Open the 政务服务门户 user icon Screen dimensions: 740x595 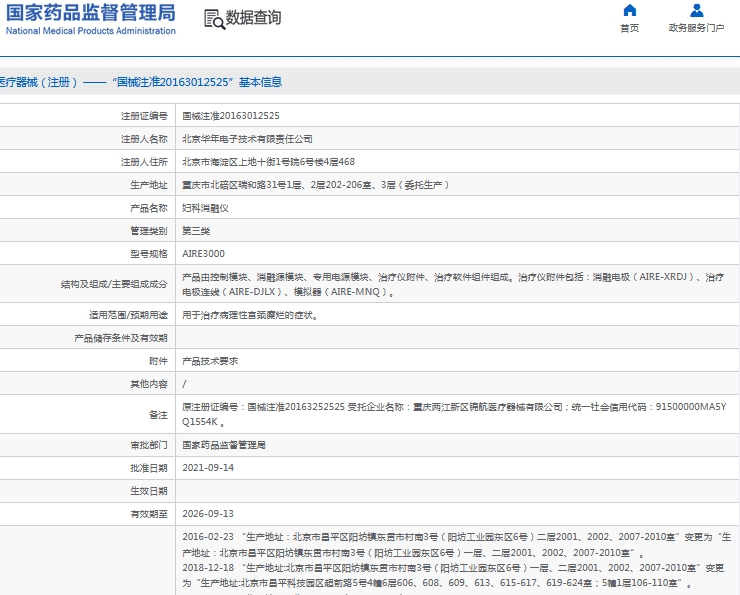coord(697,10)
